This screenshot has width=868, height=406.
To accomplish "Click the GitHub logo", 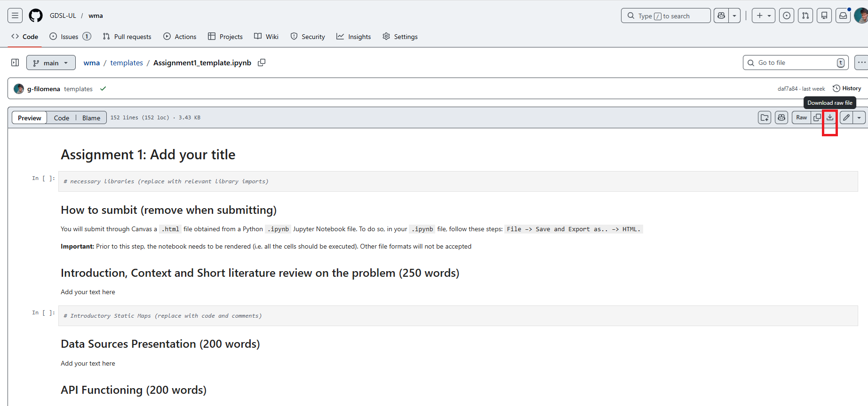I will (x=36, y=16).
